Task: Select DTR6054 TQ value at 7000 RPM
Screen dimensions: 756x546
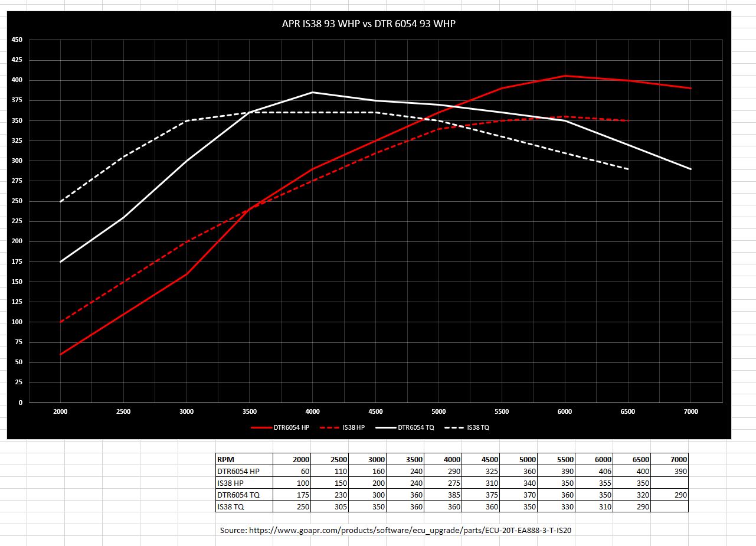Action: tap(669, 495)
